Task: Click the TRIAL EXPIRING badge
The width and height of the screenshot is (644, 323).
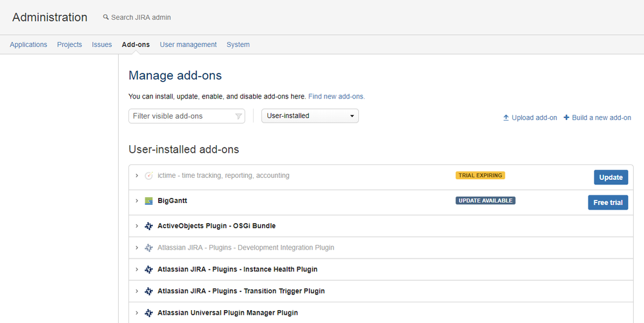Action: point(480,175)
